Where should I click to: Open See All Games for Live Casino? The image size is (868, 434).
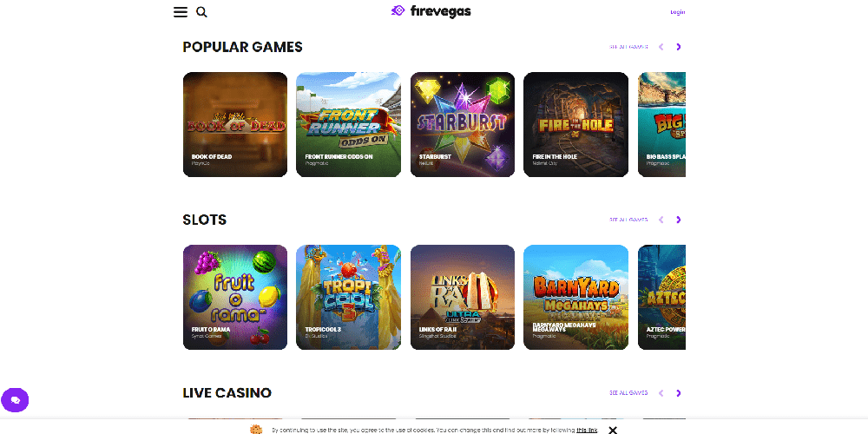click(x=628, y=393)
